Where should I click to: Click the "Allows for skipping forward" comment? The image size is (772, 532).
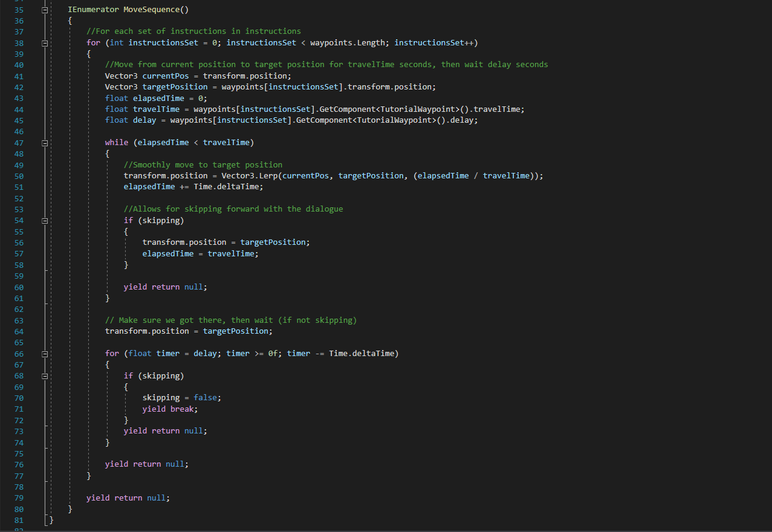(x=233, y=209)
